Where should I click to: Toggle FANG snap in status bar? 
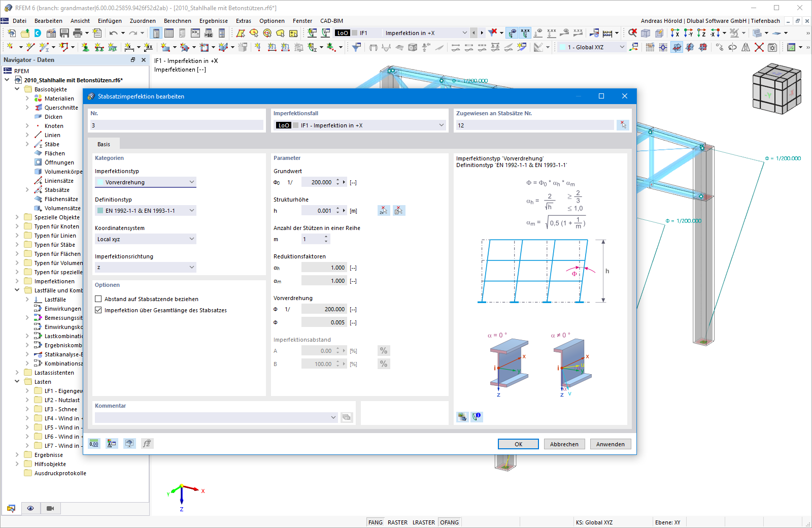[x=376, y=522]
